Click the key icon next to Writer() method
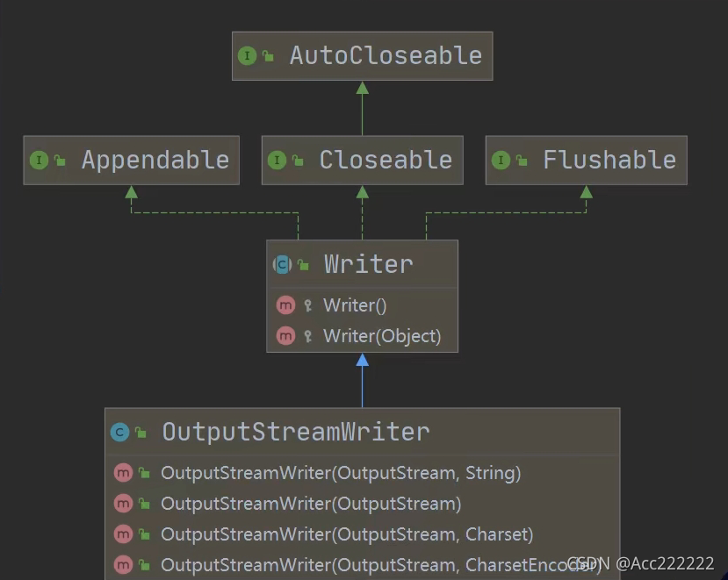The height and width of the screenshot is (580, 728). pyautogui.click(x=309, y=305)
